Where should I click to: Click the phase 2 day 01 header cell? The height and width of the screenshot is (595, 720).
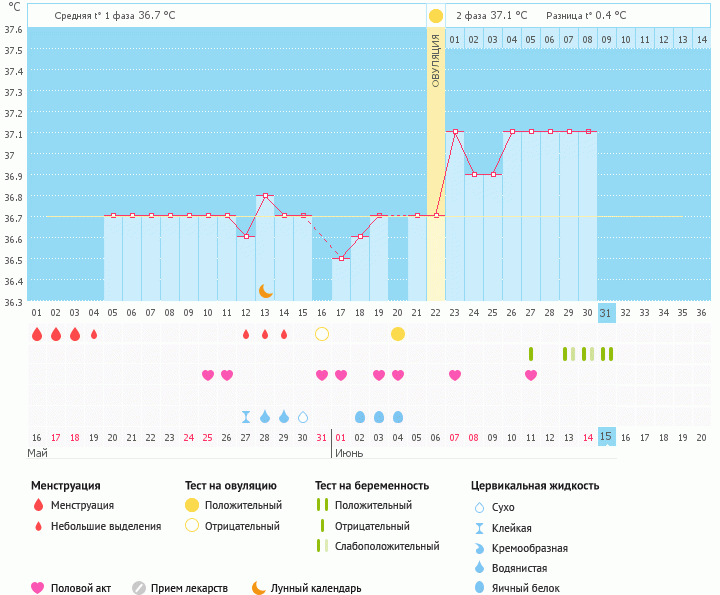[x=455, y=39]
